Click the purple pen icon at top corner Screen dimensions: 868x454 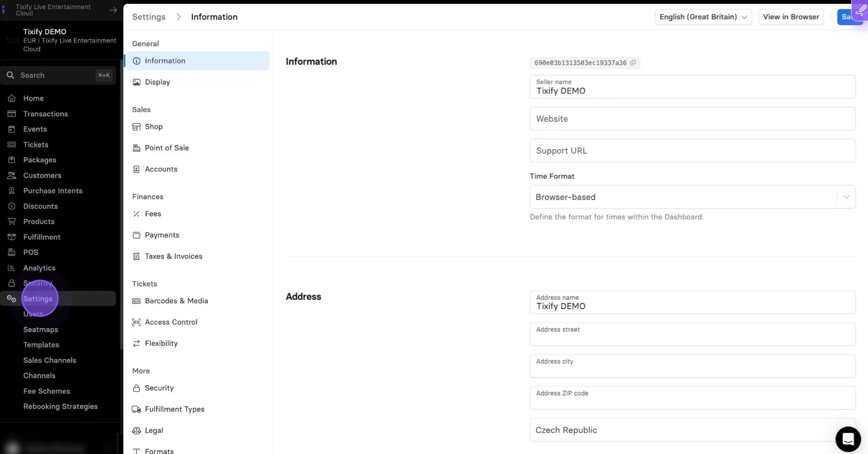point(860,10)
